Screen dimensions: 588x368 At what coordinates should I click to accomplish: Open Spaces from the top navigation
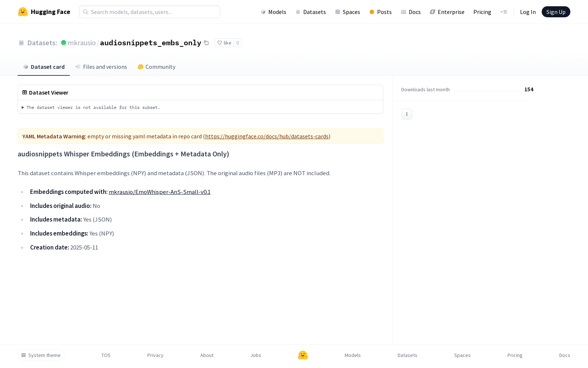[x=348, y=12]
